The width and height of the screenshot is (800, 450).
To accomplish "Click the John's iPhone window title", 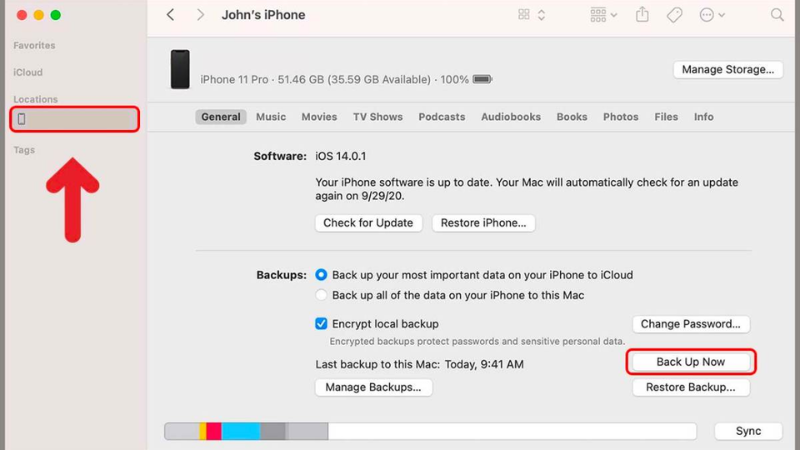I will (263, 15).
